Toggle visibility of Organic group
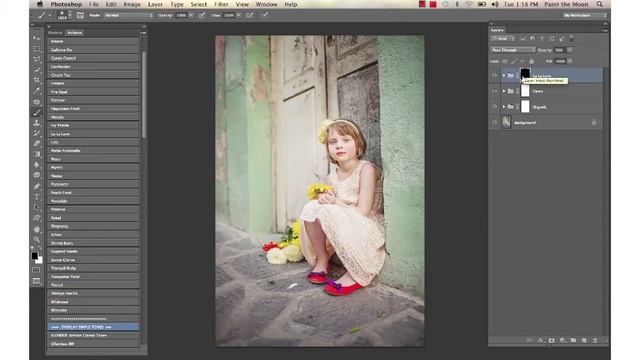Image resolution: width=640 pixels, height=360 pixels. click(494, 107)
